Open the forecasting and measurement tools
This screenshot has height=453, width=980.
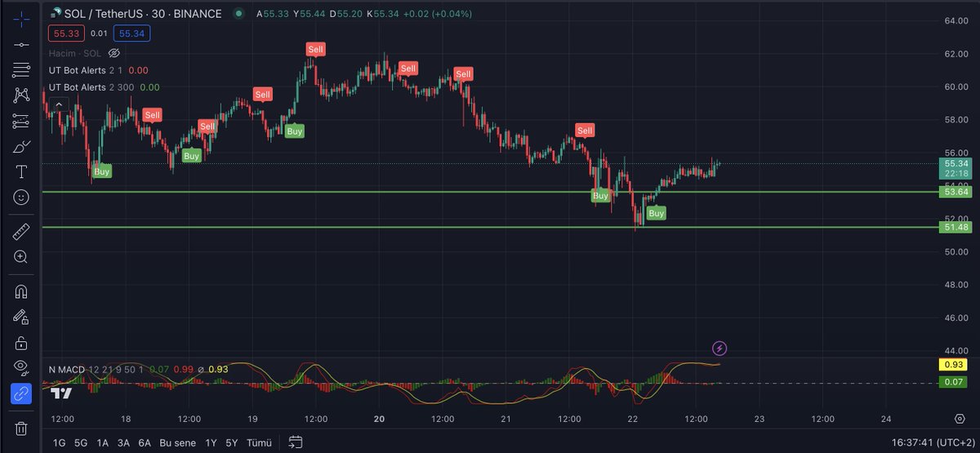21,121
